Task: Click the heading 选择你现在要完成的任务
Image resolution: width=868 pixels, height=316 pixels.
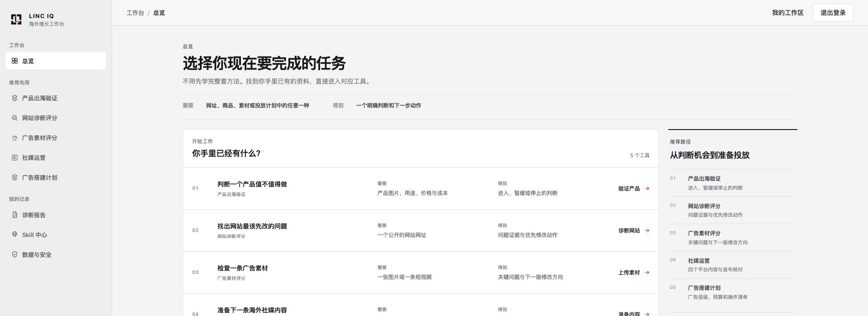Action: [264, 63]
